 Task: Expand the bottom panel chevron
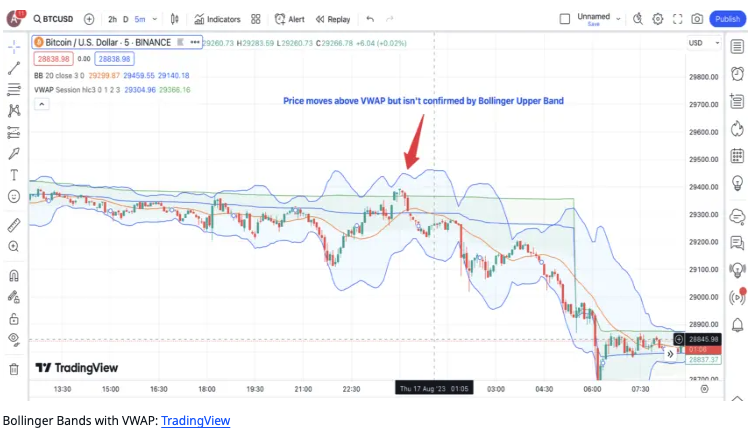click(737, 399)
